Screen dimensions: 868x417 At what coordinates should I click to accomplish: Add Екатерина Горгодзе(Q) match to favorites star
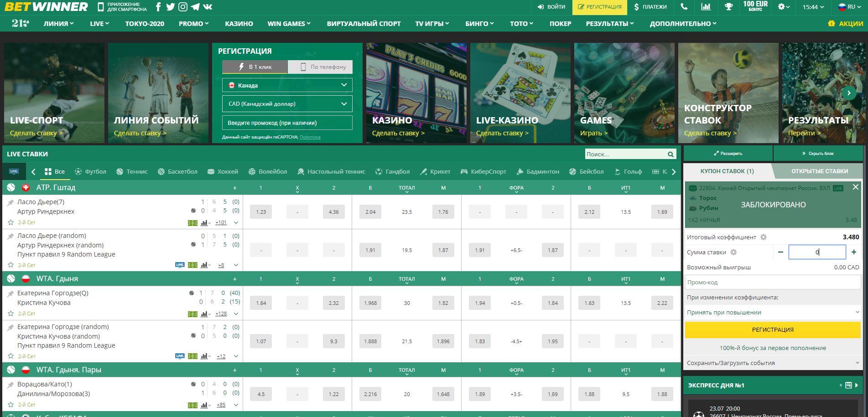pyautogui.click(x=10, y=314)
